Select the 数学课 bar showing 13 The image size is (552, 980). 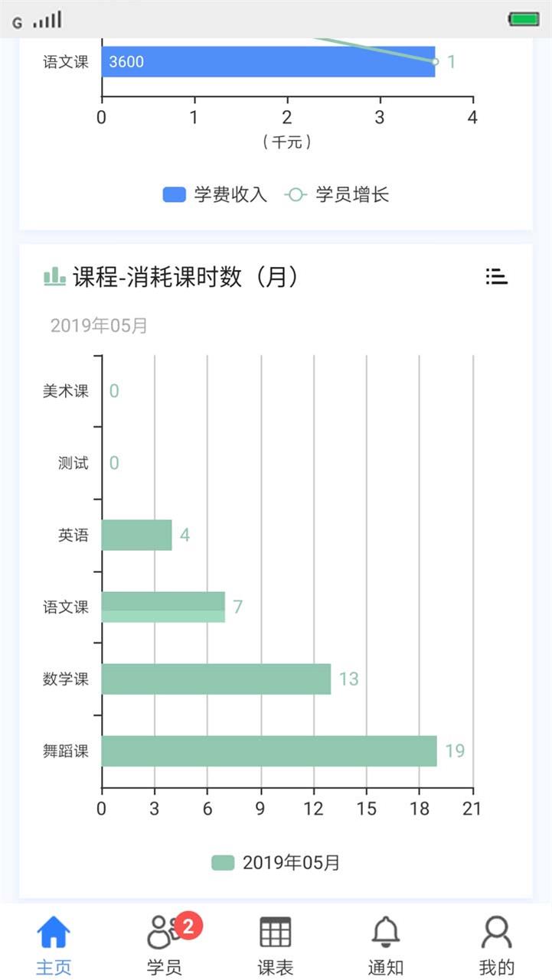pyautogui.click(x=216, y=679)
